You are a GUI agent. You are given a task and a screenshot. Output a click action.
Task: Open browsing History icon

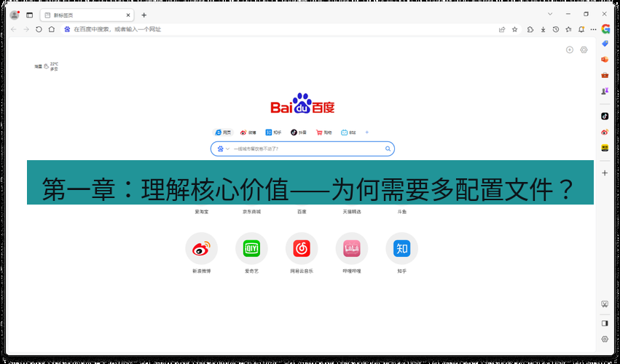(x=556, y=29)
